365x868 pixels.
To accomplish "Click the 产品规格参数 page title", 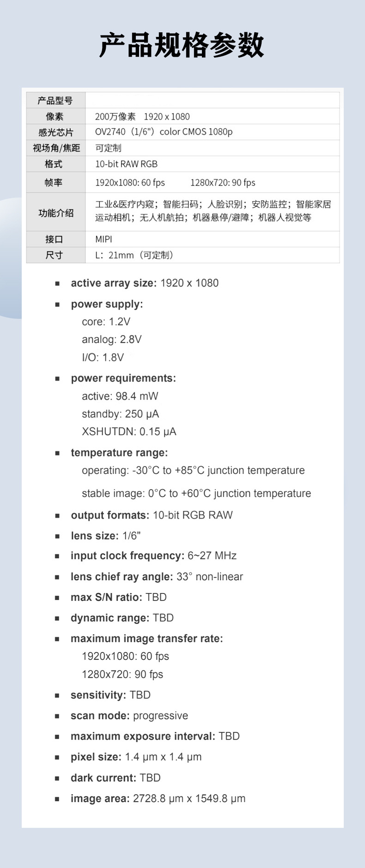I will pyautogui.click(x=182, y=45).
